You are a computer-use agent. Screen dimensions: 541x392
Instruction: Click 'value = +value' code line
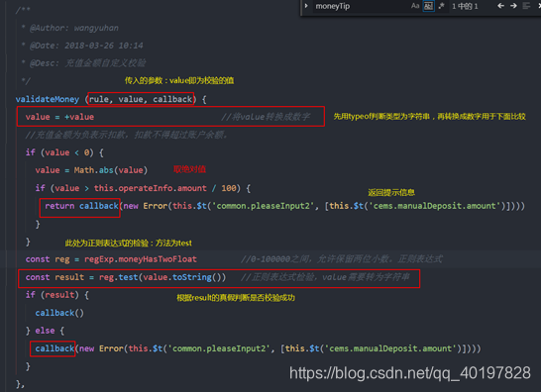click(59, 117)
